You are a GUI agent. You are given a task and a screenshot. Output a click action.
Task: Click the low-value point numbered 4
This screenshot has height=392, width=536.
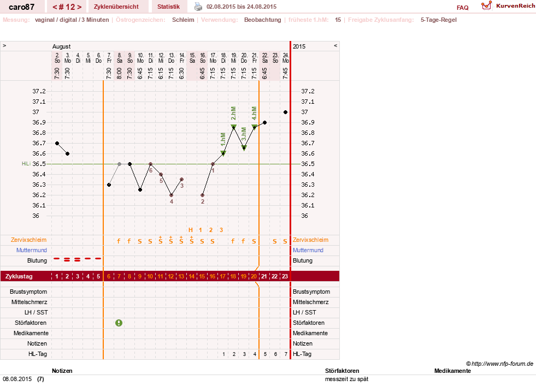[171, 195]
